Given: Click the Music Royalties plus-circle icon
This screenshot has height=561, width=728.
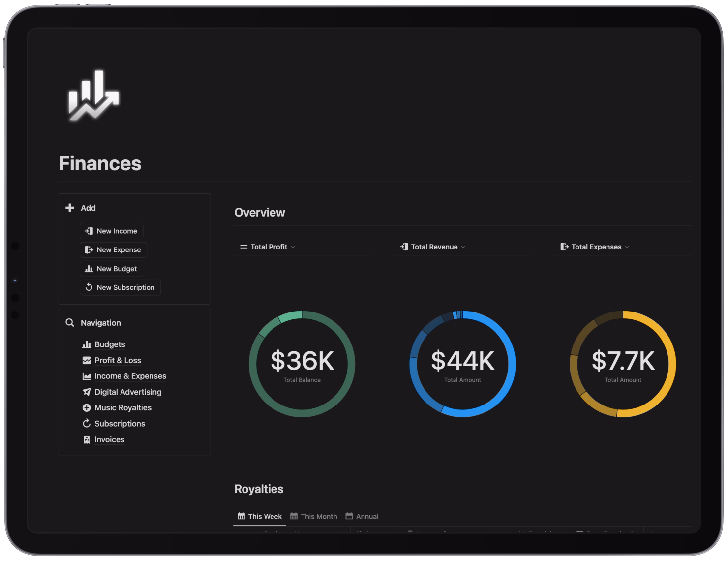Looking at the screenshot, I should pos(87,407).
